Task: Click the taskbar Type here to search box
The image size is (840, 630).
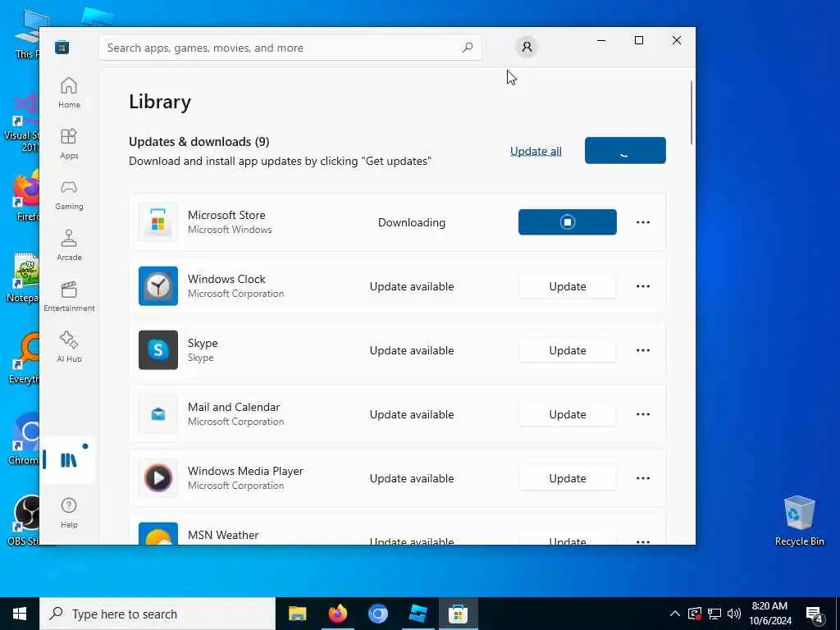Action: (157, 614)
